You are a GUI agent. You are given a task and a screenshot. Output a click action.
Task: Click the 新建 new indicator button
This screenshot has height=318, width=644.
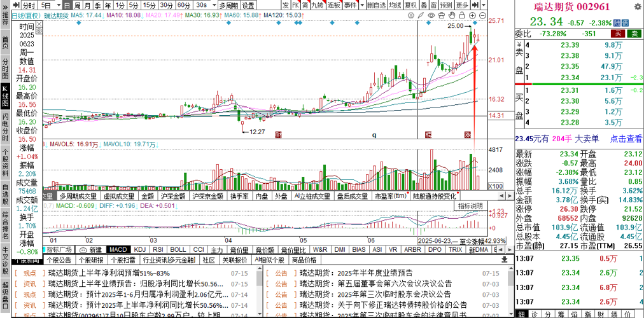tap(91, 249)
